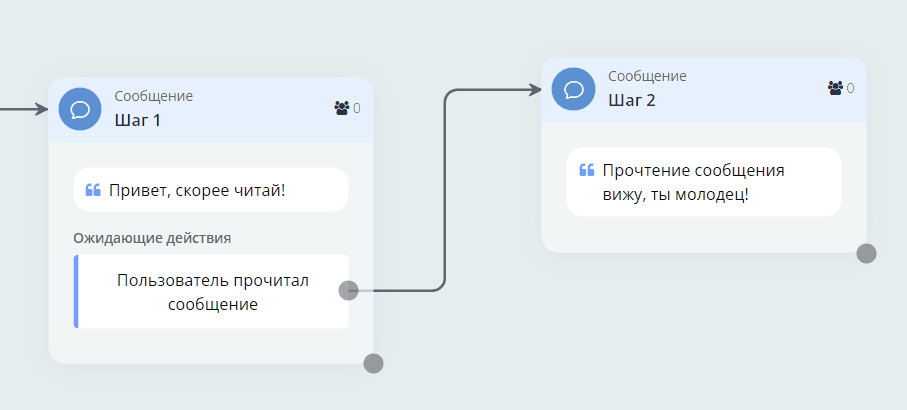Click the user count '0' in Шаг 2
Screen dimensions: 907x410
click(x=851, y=88)
